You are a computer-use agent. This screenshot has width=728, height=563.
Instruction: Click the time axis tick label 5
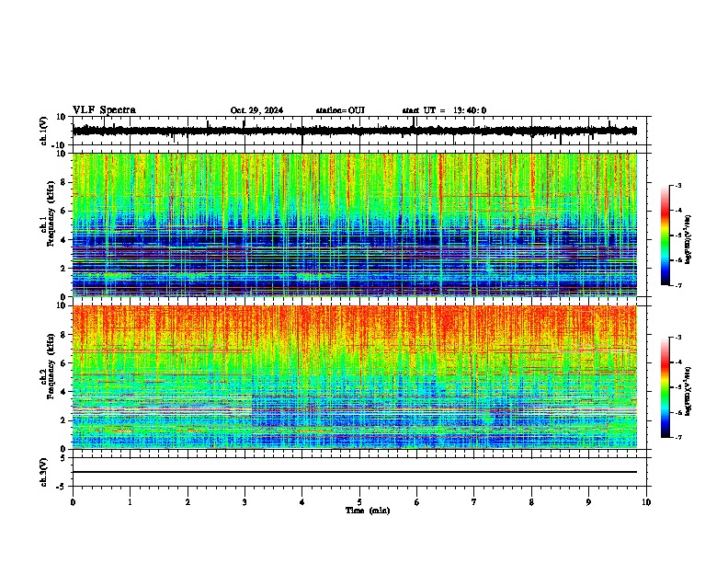coord(359,502)
